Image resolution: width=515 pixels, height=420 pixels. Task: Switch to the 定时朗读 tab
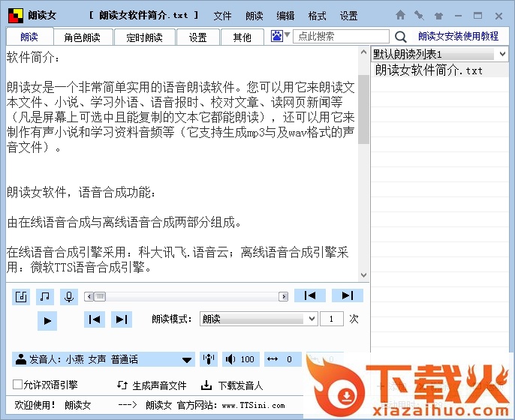[144, 37]
